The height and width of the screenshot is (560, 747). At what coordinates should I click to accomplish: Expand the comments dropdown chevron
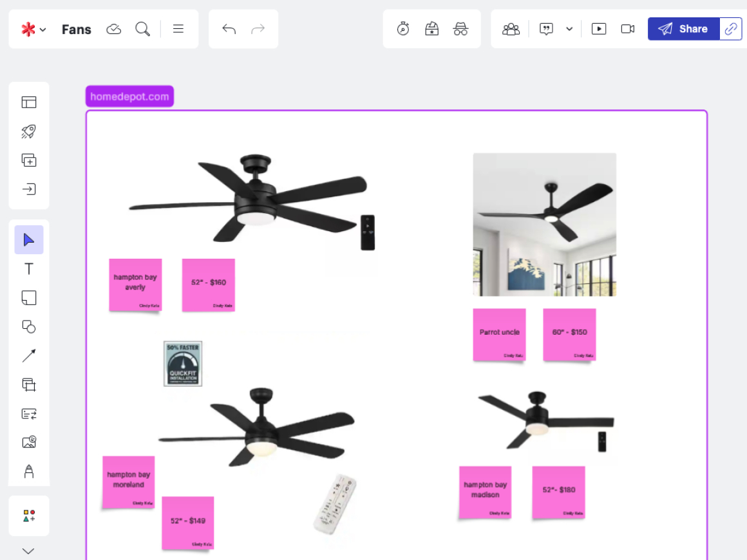(x=569, y=29)
